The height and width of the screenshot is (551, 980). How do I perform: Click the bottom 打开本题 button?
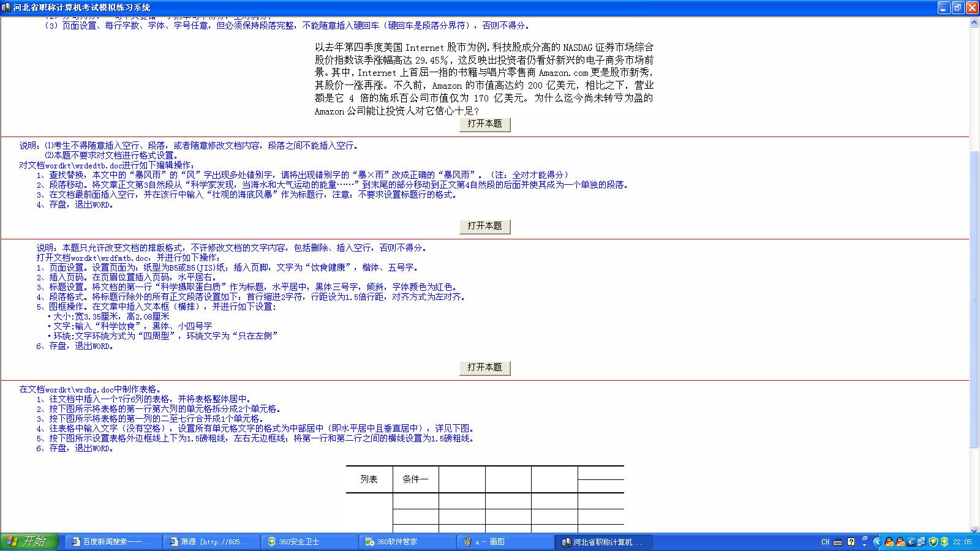(484, 368)
